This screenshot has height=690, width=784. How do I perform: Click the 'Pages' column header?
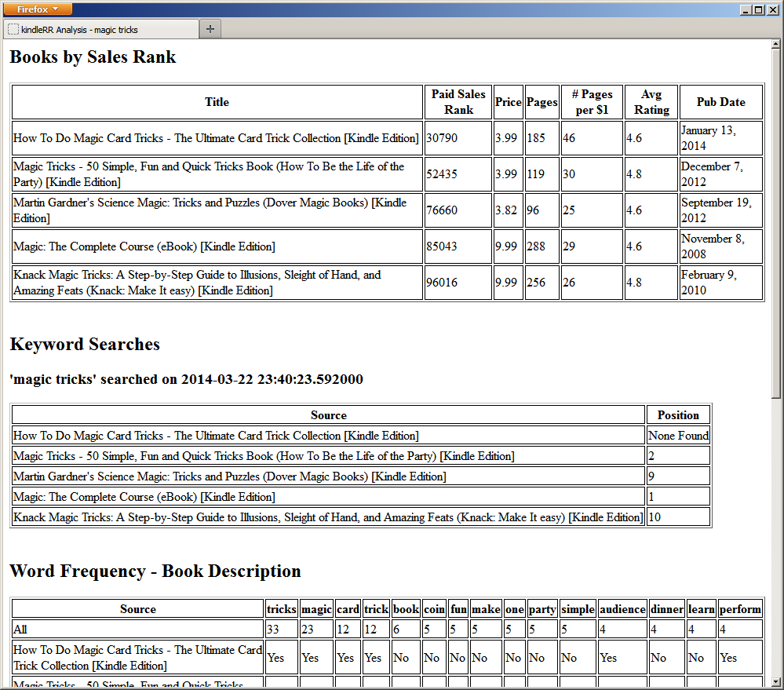click(x=542, y=102)
